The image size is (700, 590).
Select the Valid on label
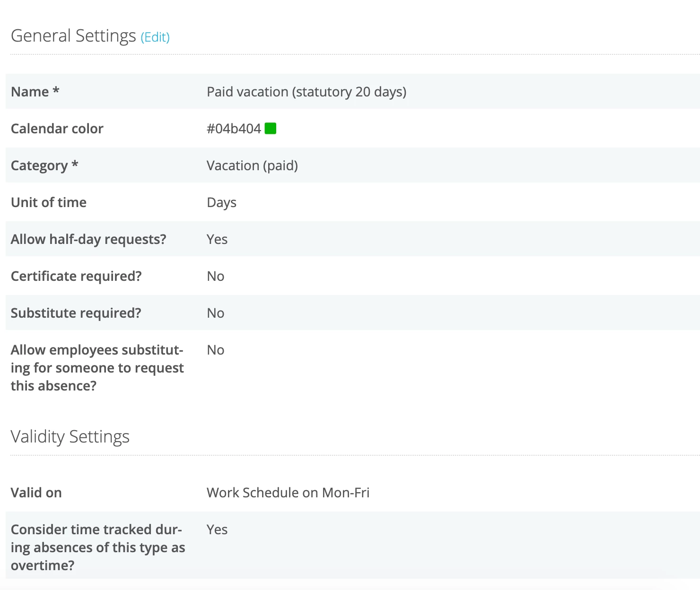[x=36, y=493]
